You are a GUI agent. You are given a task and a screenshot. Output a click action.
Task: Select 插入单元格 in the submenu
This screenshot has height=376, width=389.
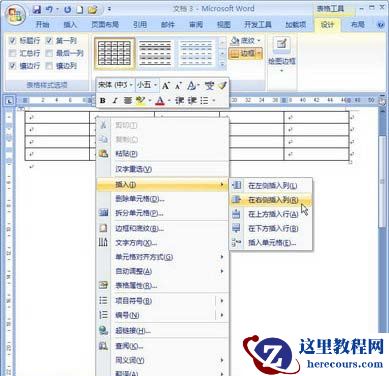(x=271, y=243)
